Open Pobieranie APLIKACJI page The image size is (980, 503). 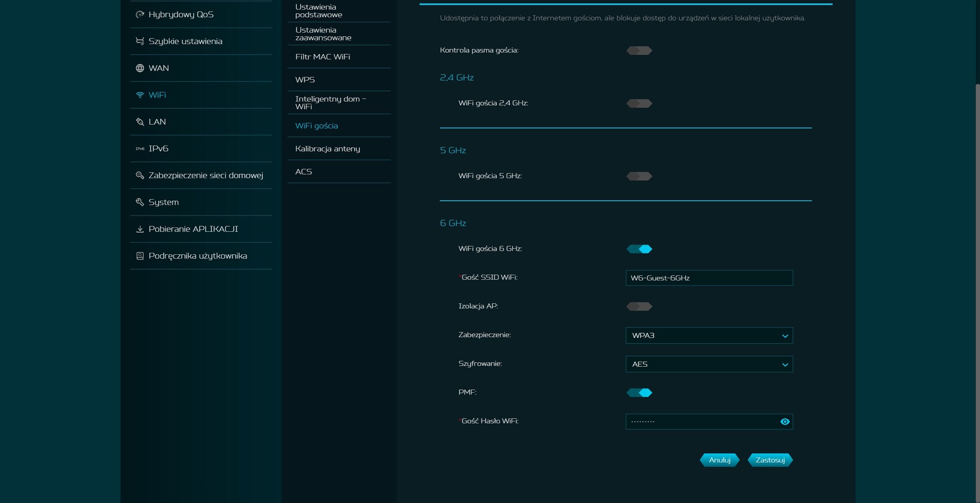pyautogui.click(x=201, y=229)
